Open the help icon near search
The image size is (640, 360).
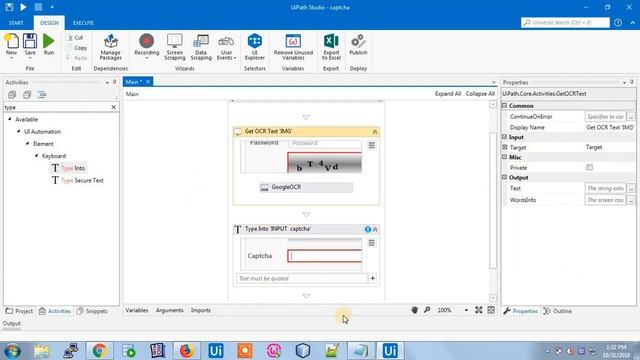pyautogui.click(x=618, y=23)
